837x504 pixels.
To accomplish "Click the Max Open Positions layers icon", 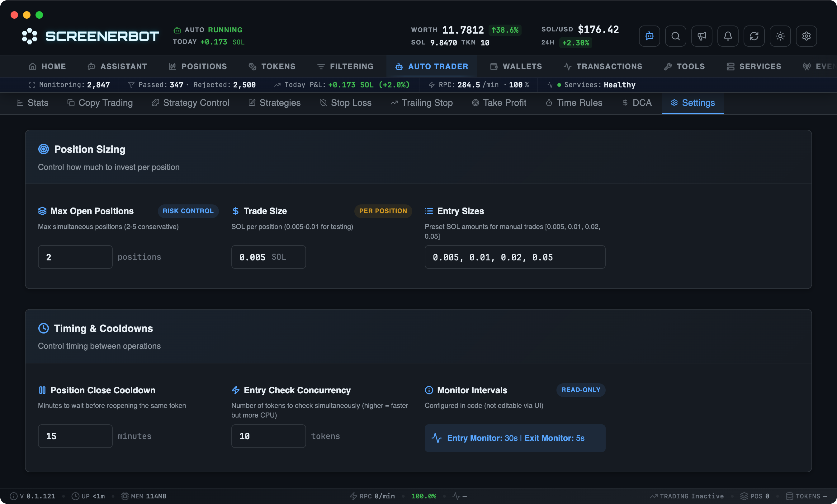I will 42,211.
